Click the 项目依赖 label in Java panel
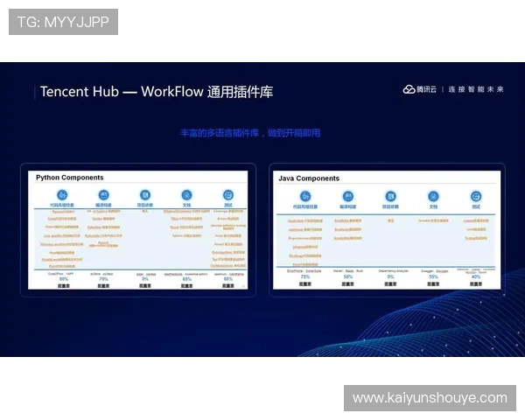The image size is (525, 420). click(390, 206)
